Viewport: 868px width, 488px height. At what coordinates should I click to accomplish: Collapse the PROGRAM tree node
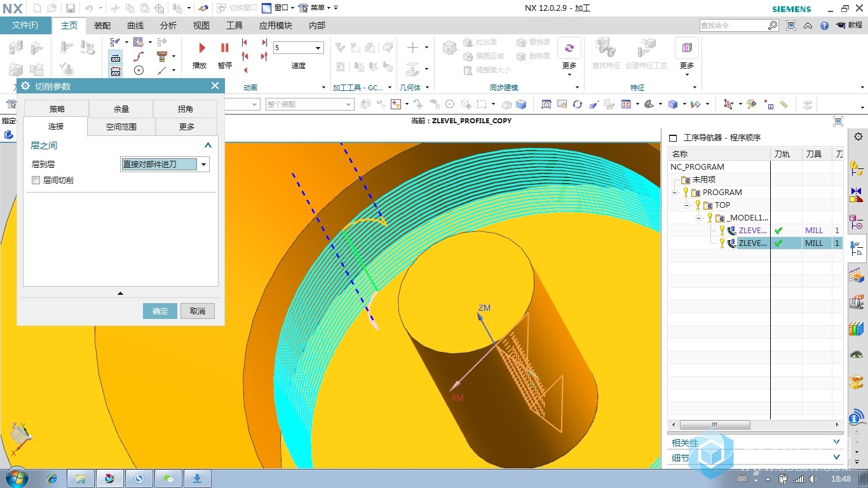pyautogui.click(x=675, y=193)
